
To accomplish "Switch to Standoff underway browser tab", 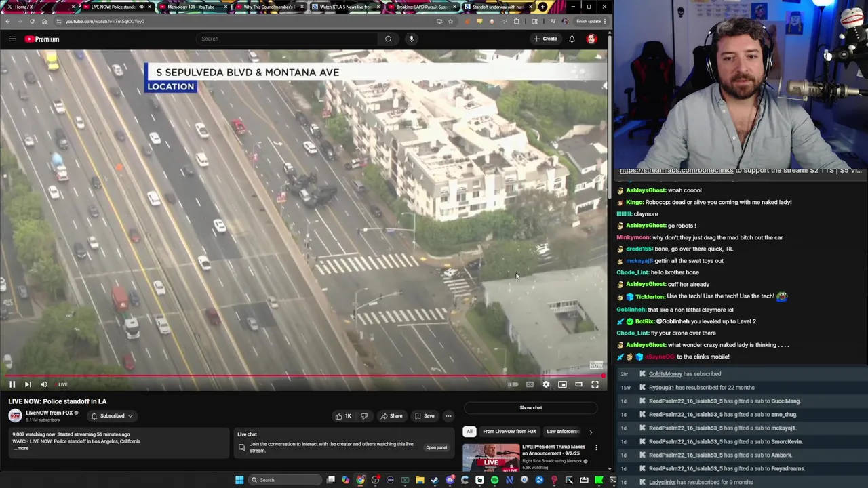I will pyautogui.click(x=497, y=7).
